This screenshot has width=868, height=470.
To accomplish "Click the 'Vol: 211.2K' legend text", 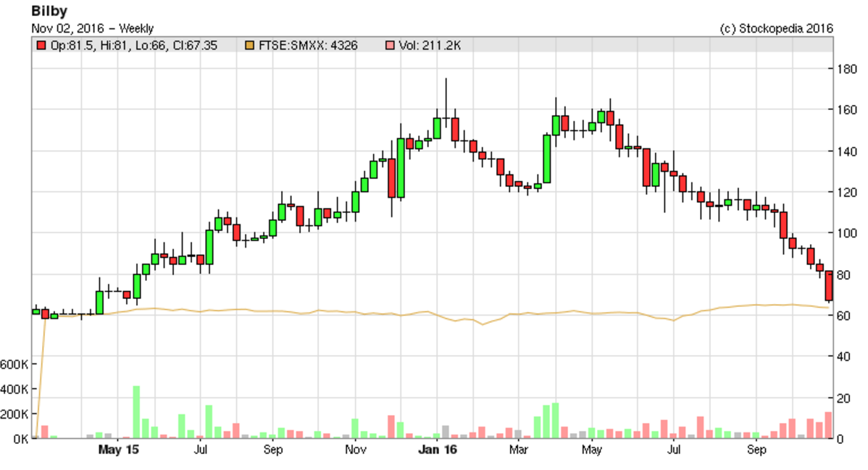I will 430,46.
